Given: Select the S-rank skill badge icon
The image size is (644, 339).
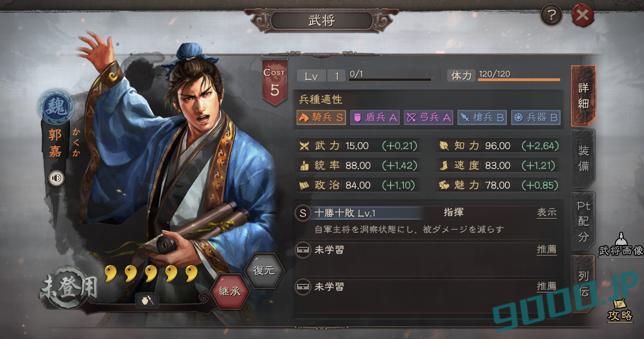Looking at the screenshot, I should pos(303,213).
